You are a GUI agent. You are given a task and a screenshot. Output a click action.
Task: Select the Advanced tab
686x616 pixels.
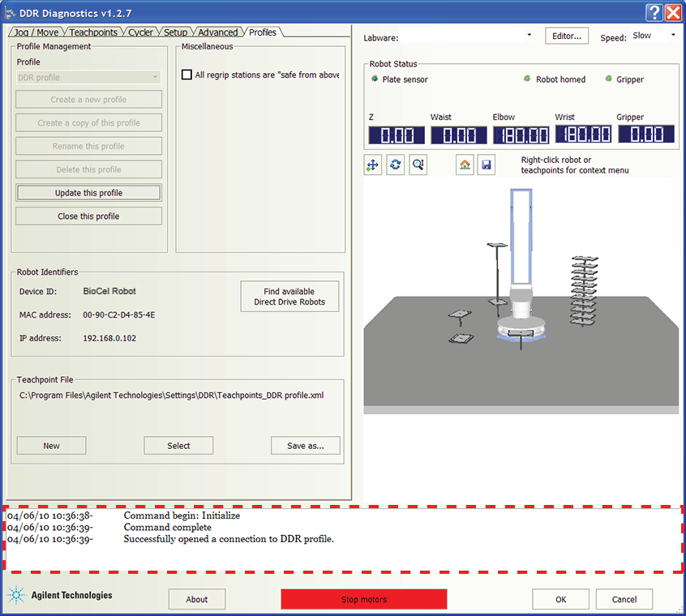pos(218,32)
